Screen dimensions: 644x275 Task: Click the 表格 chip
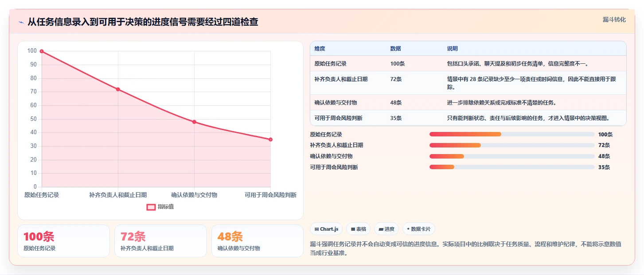tap(358, 229)
